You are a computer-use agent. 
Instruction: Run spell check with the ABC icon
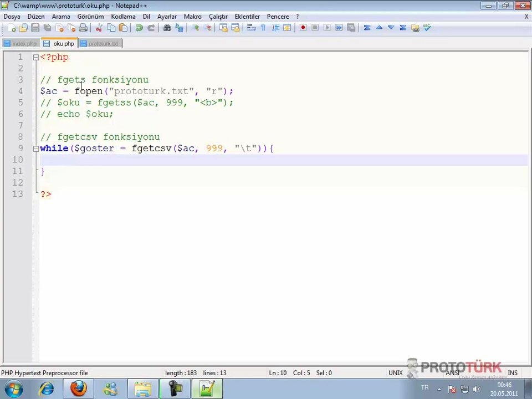(427, 28)
